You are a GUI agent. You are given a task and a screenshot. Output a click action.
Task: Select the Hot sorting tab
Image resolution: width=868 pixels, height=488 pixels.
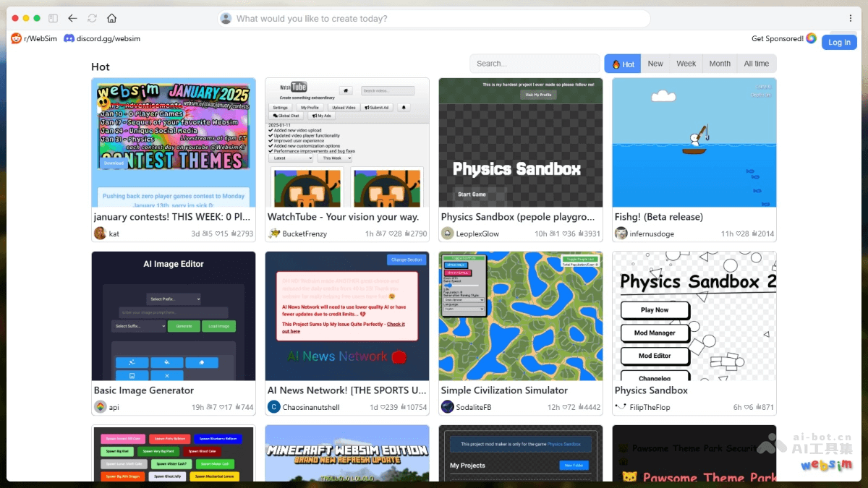coord(623,64)
